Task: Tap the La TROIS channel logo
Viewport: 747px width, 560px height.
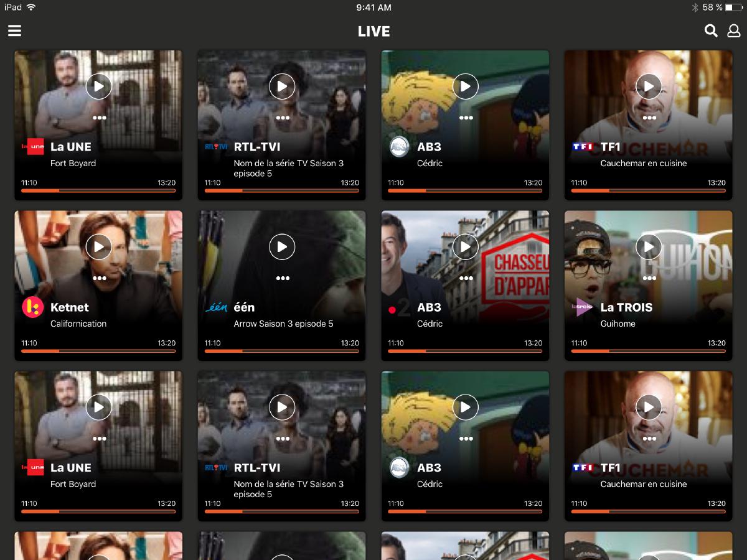Action: [x=583, y=307]
